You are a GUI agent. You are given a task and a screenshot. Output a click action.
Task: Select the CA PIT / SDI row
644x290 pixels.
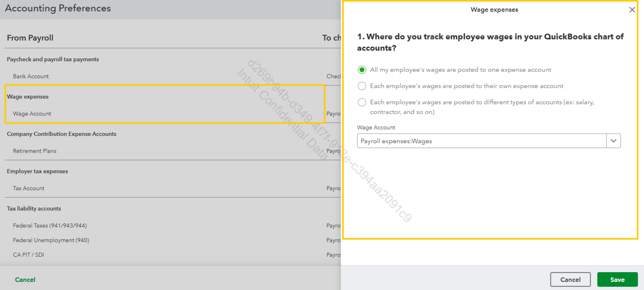28,255
